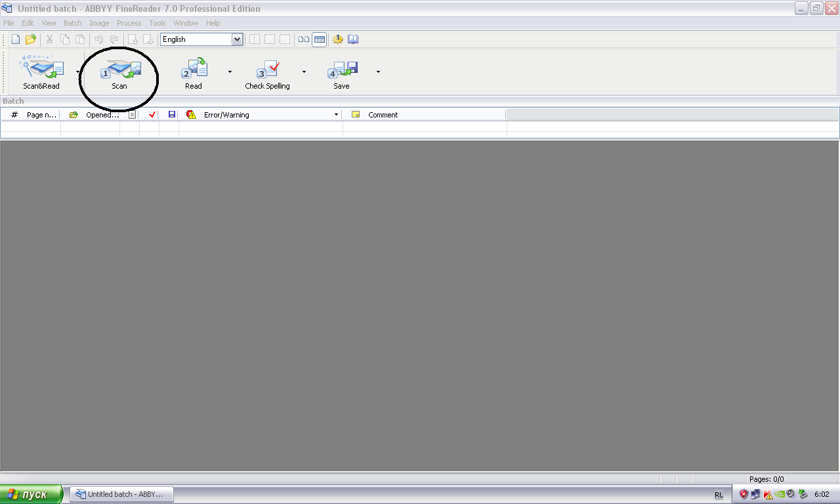Click the Paste clipboard icon

[79, 39]
